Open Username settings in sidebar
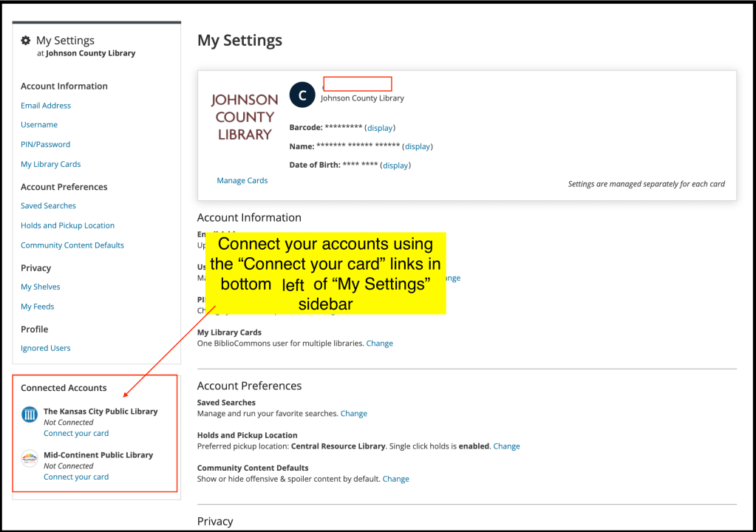The width and height of the screenshot is (756, 532). point(39,125)
